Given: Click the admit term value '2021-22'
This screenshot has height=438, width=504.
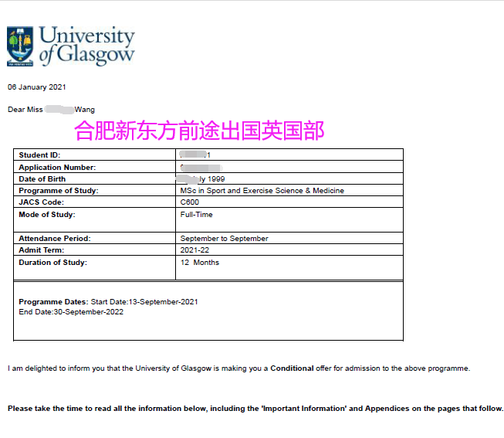Looking at the screenshot, I should click(194, 250).
